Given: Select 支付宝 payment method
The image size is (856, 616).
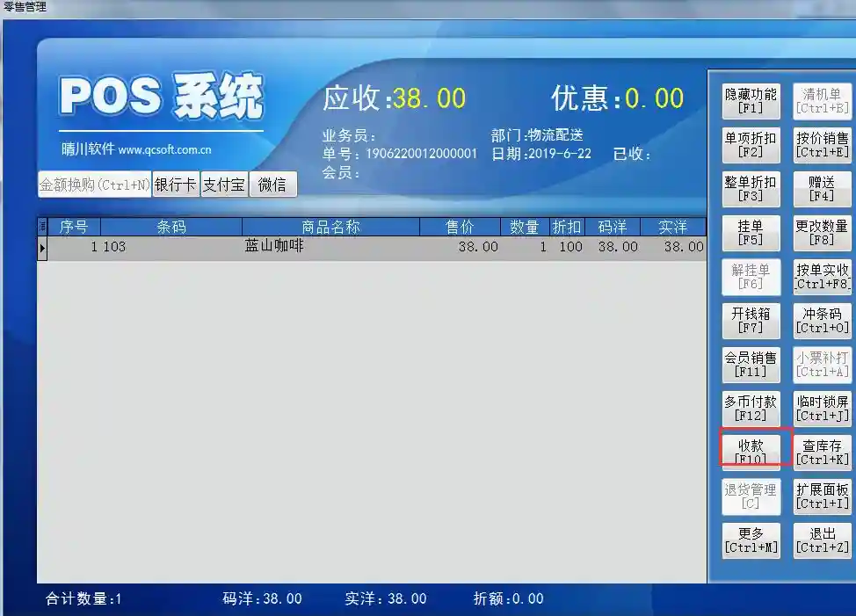Looking at the screenshot, I should [x=224, y=185].
